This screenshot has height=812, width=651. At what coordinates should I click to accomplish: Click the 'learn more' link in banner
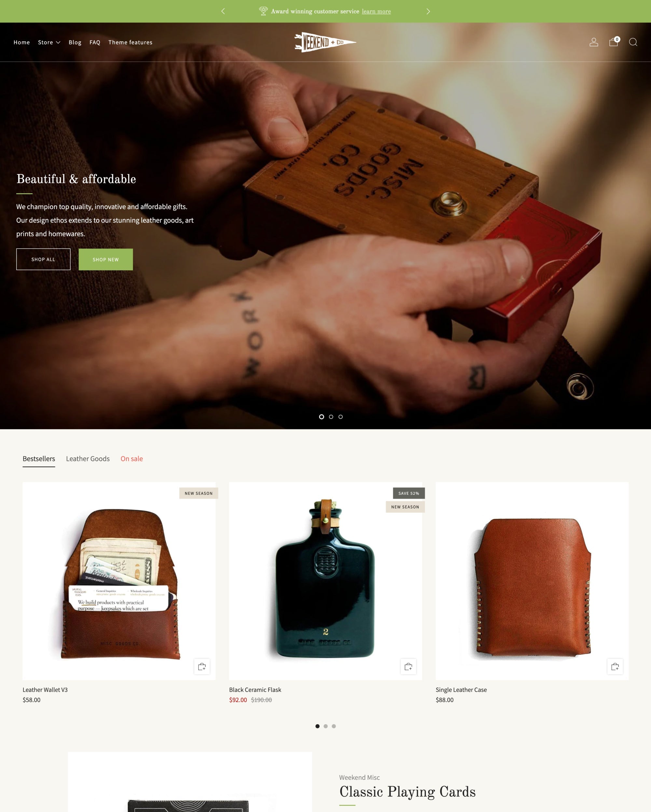pyautogui.click(x=377, y=11)
